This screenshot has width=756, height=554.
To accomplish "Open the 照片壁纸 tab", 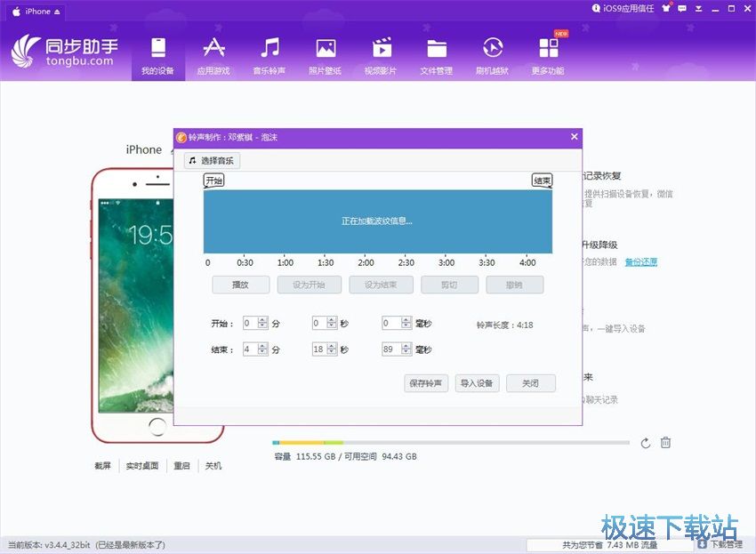I will tap(326, 56).
